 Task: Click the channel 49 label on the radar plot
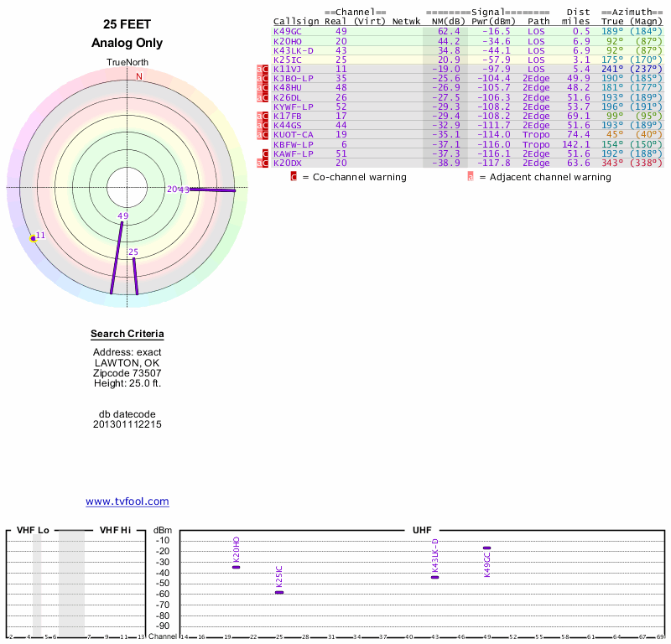[x=123, y=216]
